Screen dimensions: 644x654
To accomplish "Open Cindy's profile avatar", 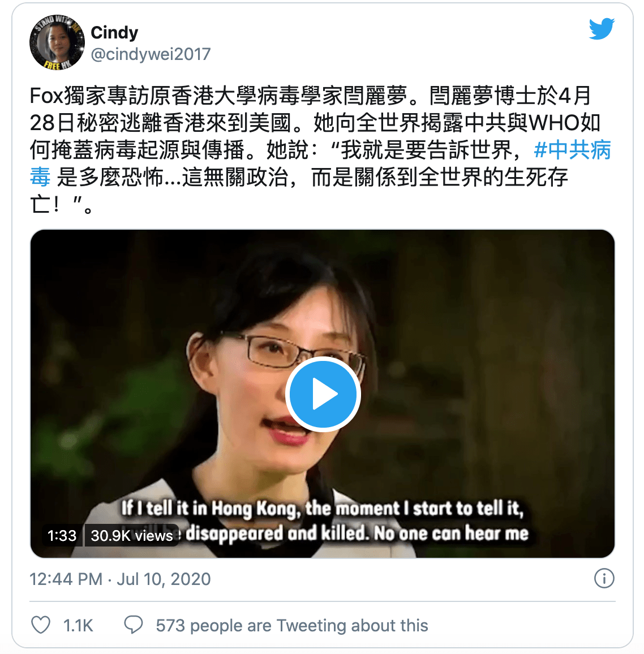I will [x=57, y=42].
